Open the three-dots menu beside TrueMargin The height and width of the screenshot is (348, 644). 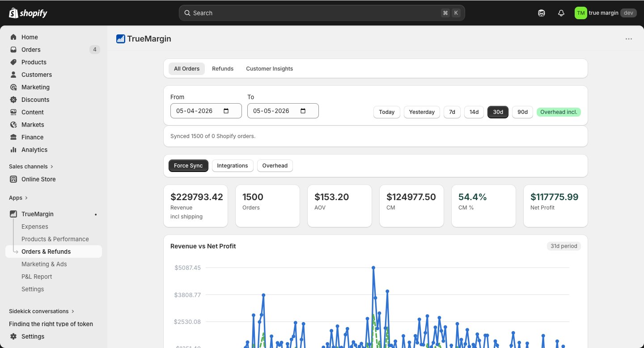point(629,39)
